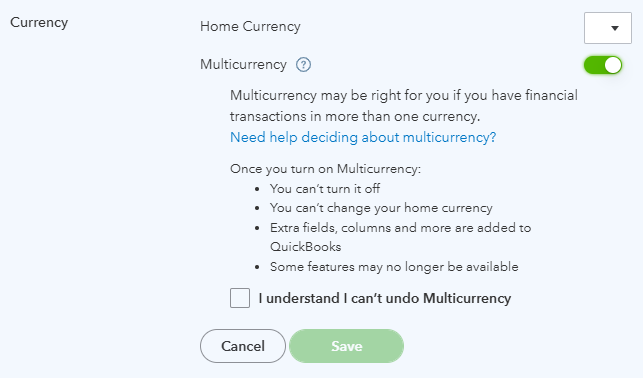Save the currency settings
This screenshot has width=643, height=378.
click(x=347, y=346)
